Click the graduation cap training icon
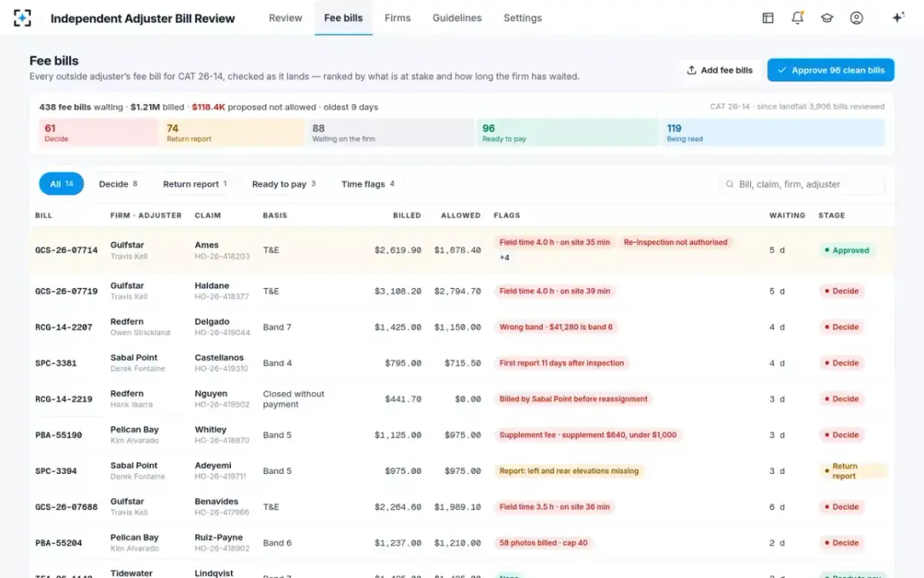This screenshot has width=924, height=578. coord(827,18)
